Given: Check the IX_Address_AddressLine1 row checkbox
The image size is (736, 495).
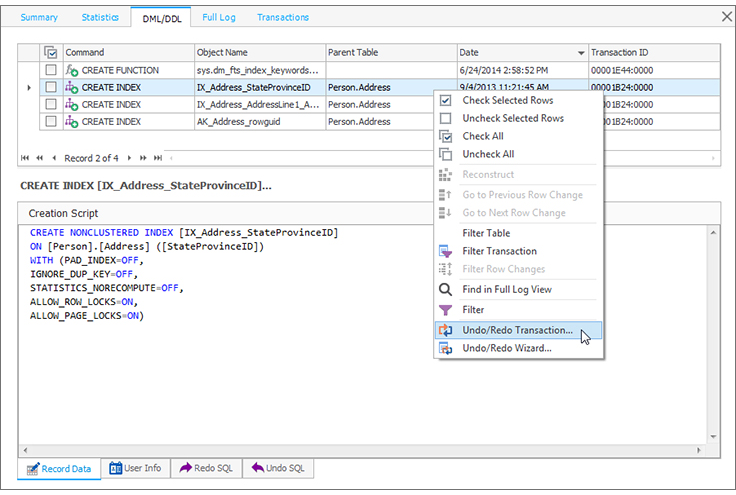Looking at the screenshot, I should coord(51,104).
